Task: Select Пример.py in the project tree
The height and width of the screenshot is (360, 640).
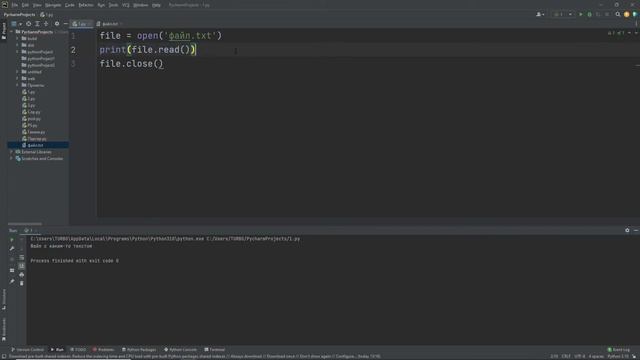Action: (38, 139)
